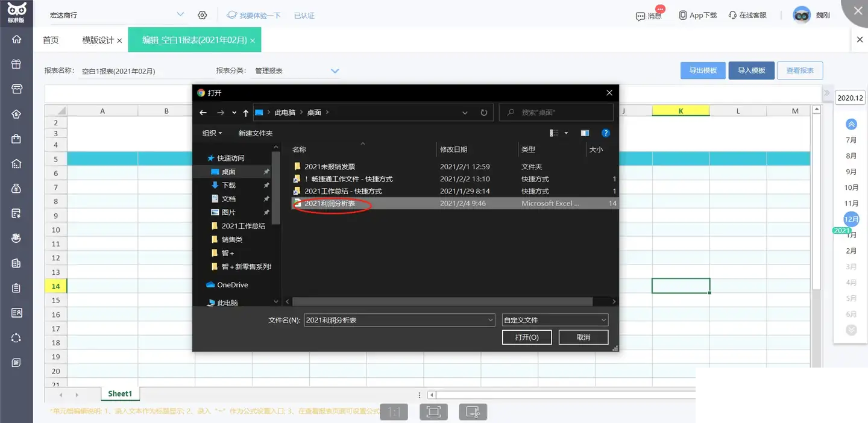868x423 pixels.
Task: Select 下载 in the navigation pane
Action: click(x=228, y=185)
